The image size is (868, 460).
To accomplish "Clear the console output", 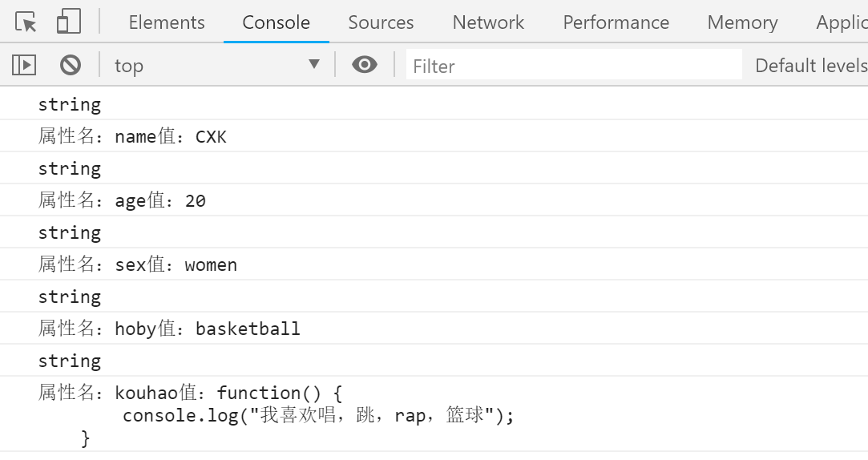I will pyautogui.click(x=71, y=65).
